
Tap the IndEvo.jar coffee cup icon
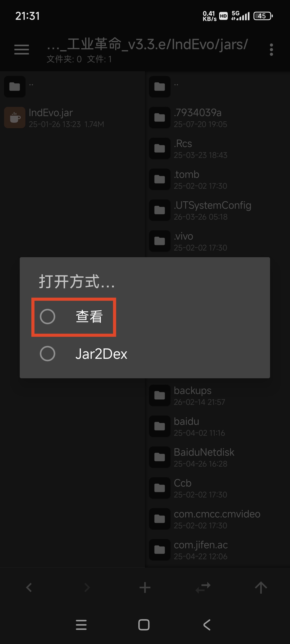15,118
